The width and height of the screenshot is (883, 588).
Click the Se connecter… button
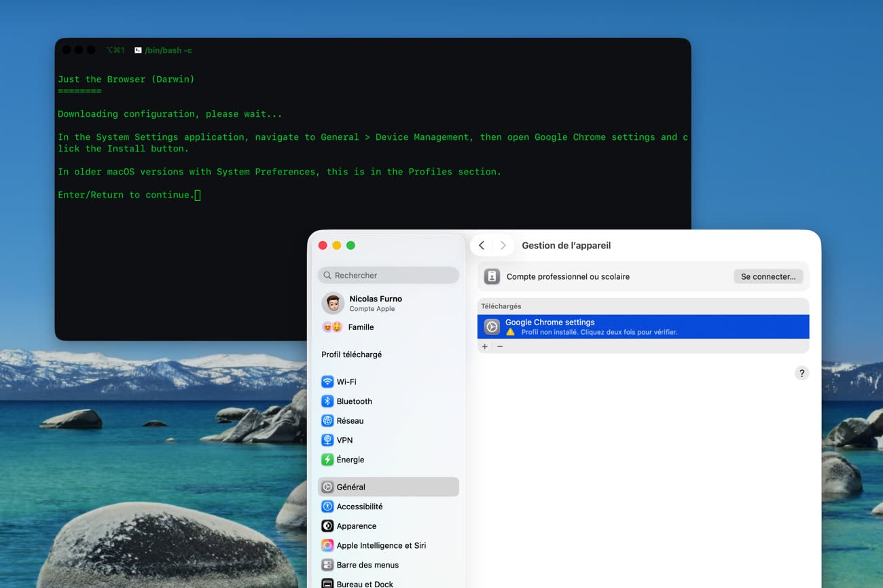[768, 276]
